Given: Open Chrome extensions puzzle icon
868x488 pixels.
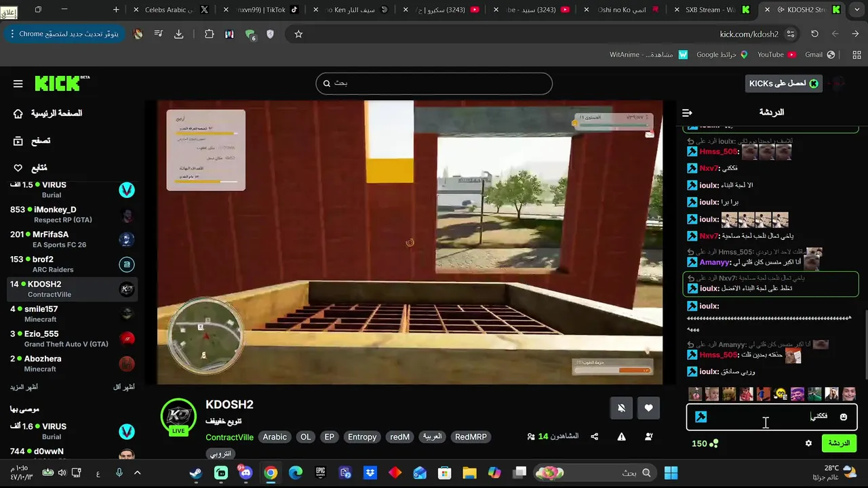Looking at the screenshot, I should click(x=209, y=34).
